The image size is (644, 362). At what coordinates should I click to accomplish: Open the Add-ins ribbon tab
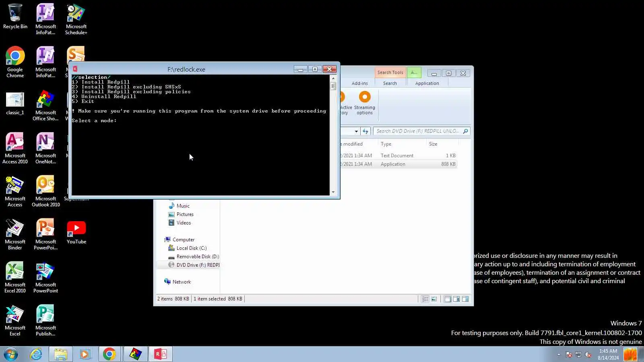click(360, 83)
